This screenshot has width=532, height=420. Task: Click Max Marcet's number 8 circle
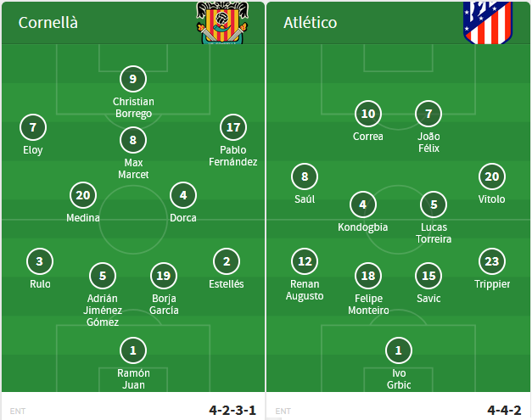(133, 140)
